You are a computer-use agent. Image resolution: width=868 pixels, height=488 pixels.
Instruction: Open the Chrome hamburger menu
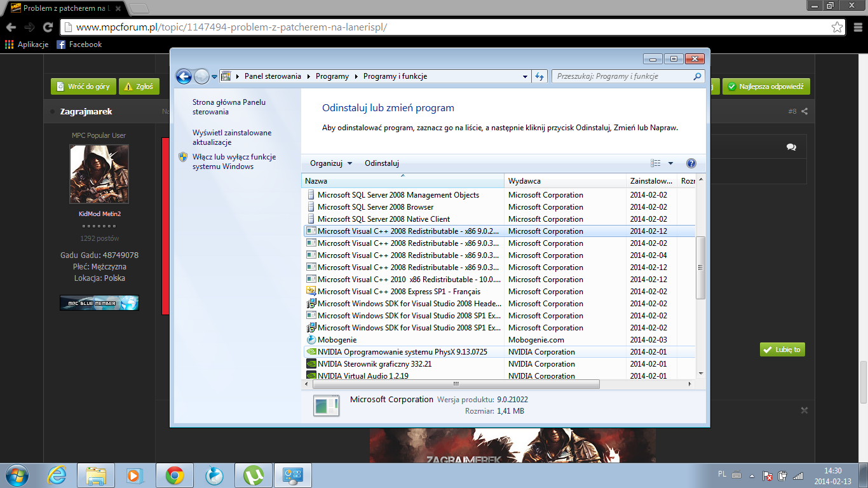[x=857, y=27]
